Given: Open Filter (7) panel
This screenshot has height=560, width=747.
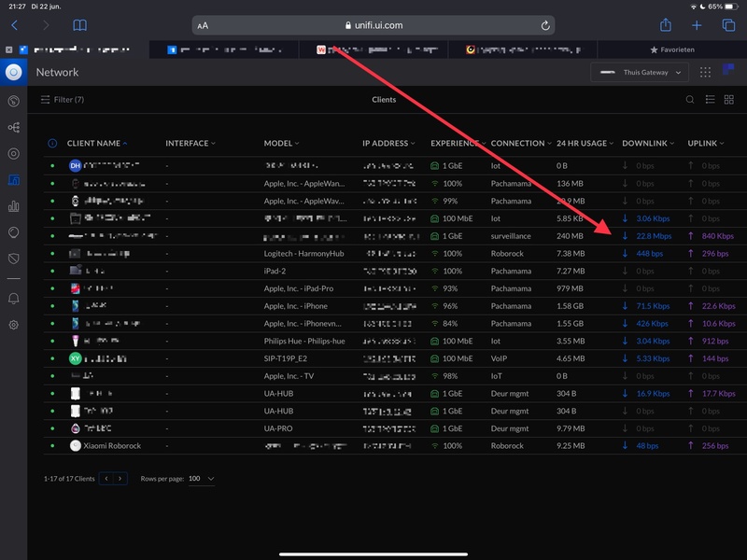Looking at the screenshot, I should (63, 100).
